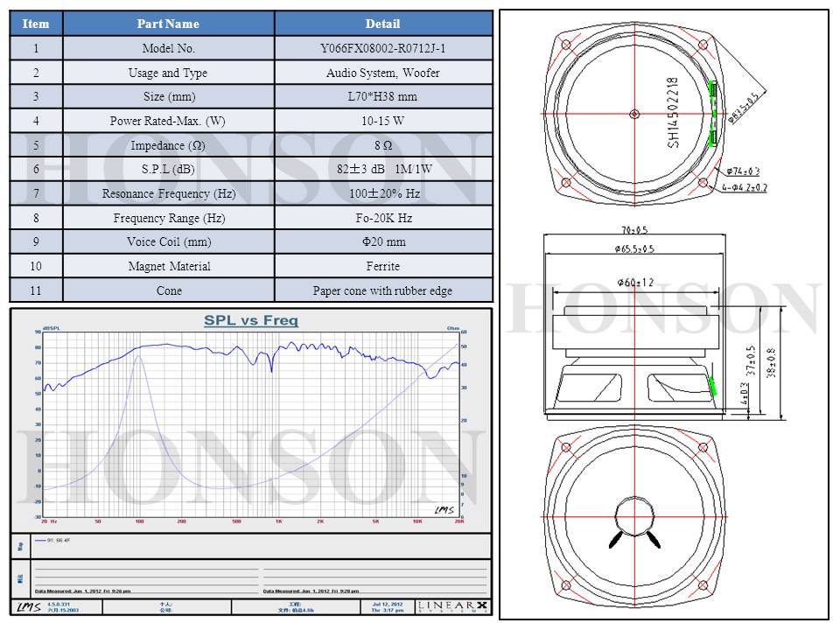This screenshot has height=630, width=840.
Task: Select the 'Detail' column header
Action: [x=383, y=24]
